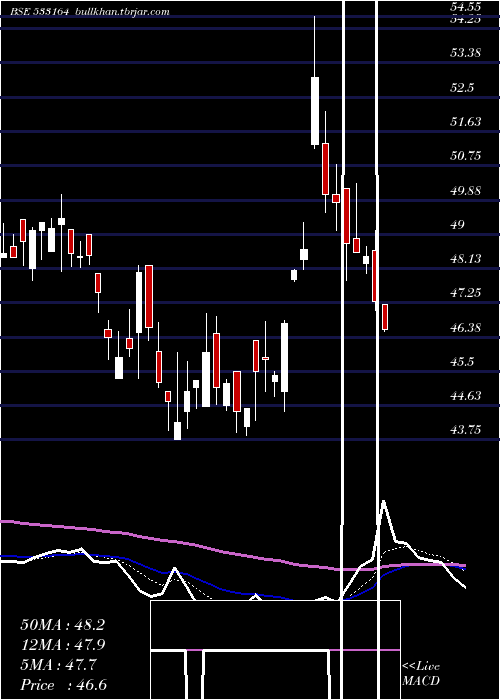Click the <<Live MACD label

point(421,673)
